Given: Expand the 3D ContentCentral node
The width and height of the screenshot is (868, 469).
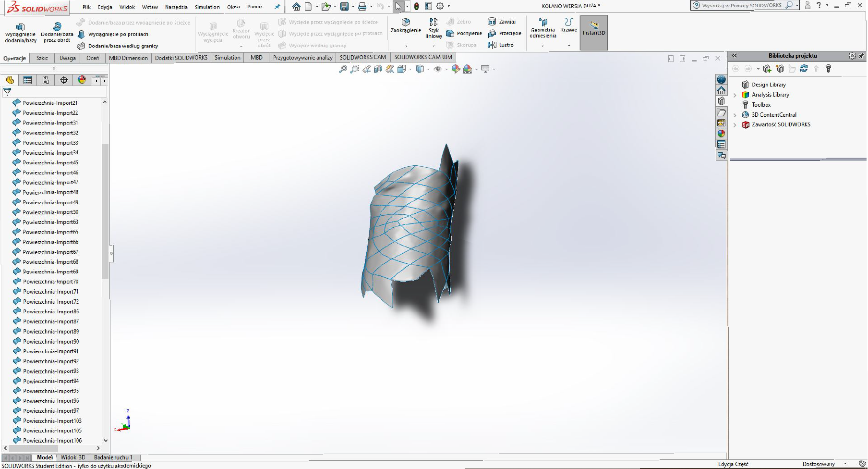Looking at the screenshot, I should 735,115.
